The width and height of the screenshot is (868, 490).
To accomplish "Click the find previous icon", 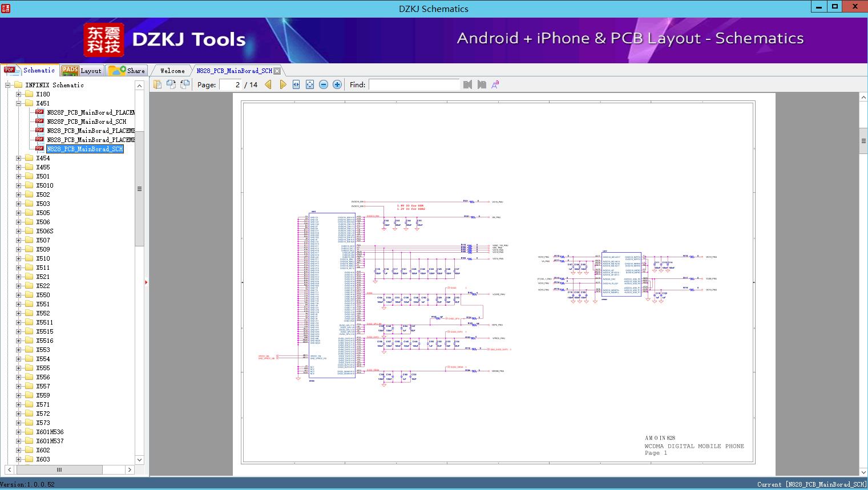I will (468, 84).
